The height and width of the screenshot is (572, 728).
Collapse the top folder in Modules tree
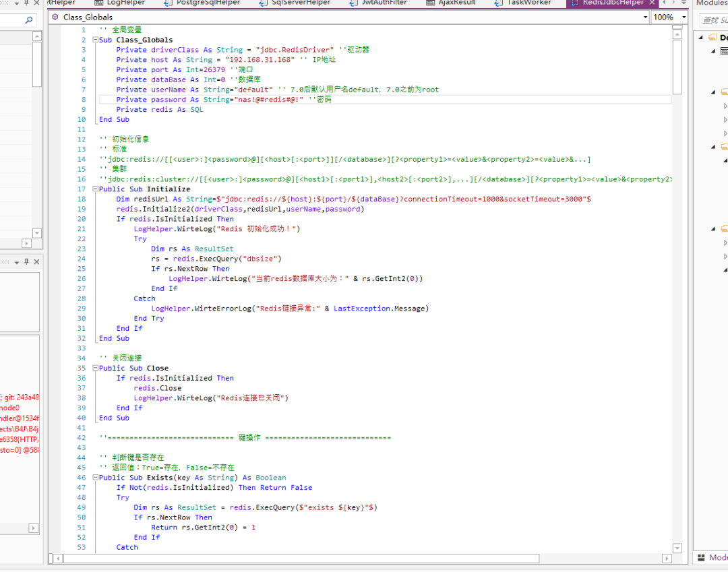[x=701, y=38]
